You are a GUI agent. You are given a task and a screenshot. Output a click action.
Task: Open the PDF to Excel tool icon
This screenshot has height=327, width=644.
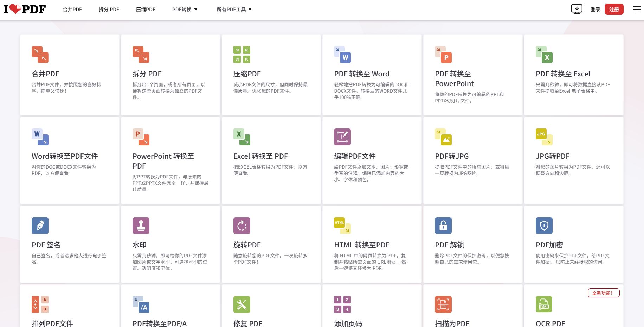click(x=544, y=55)
